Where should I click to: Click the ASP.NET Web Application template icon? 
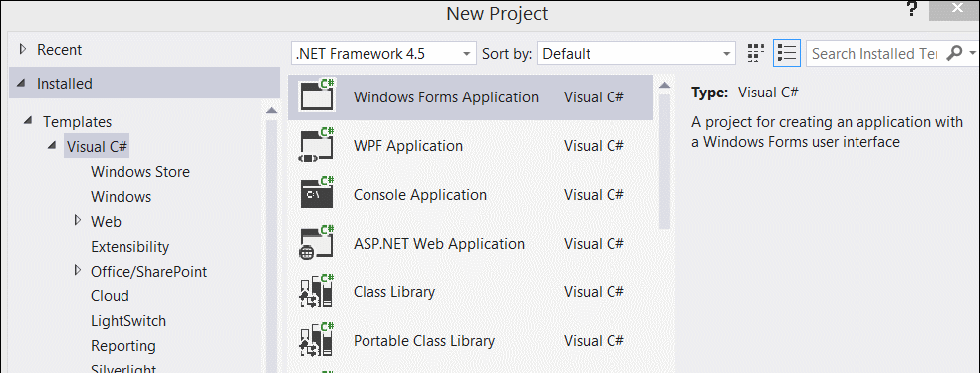click(317, 243)
